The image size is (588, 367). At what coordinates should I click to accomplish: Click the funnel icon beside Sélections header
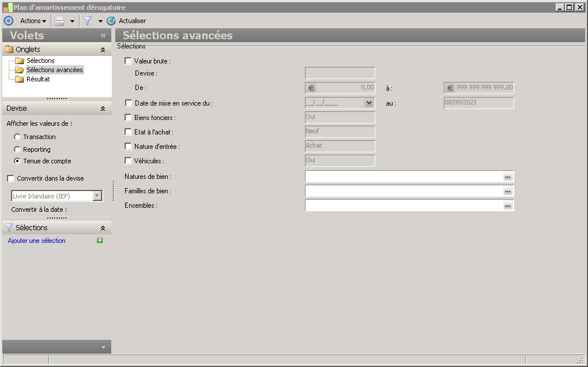(9, 227)
